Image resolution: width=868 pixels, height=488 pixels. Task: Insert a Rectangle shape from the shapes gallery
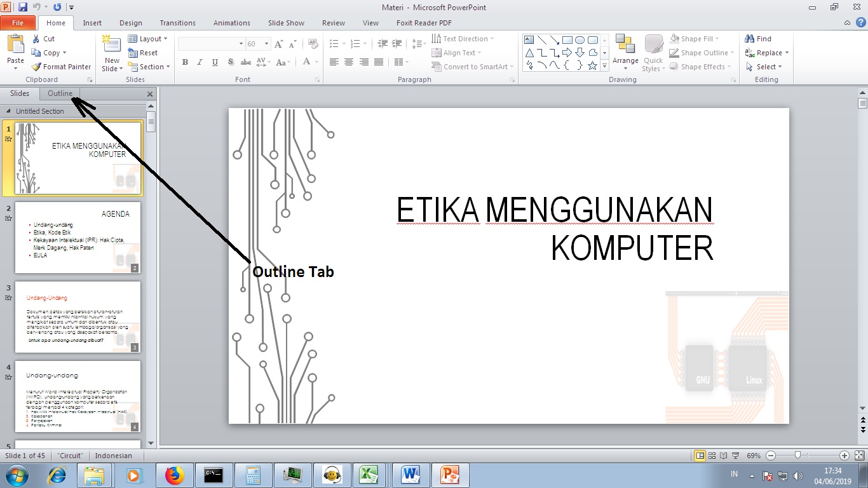(x=566, y=39)
